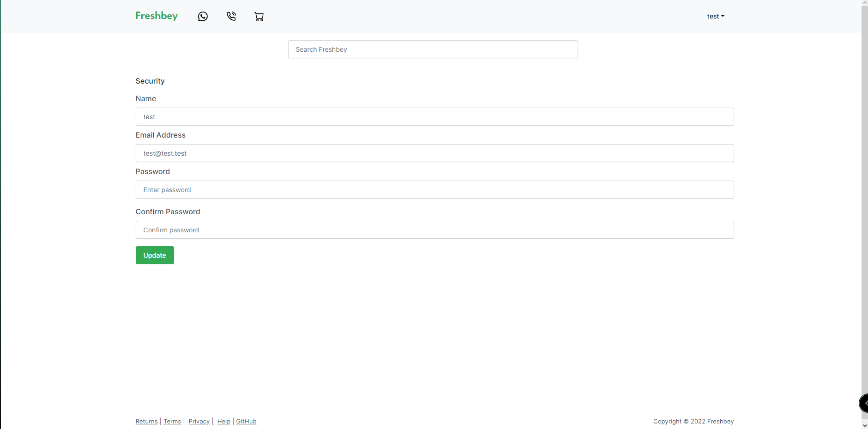Click the Copyright © 2022 Freshbey text

(693, 422)
